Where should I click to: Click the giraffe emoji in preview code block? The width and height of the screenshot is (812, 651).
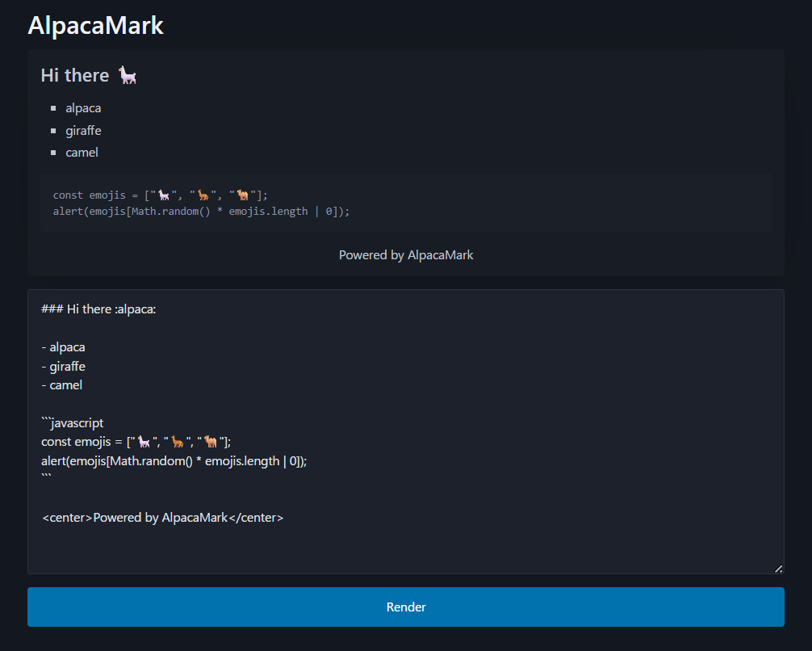point(203,195)
